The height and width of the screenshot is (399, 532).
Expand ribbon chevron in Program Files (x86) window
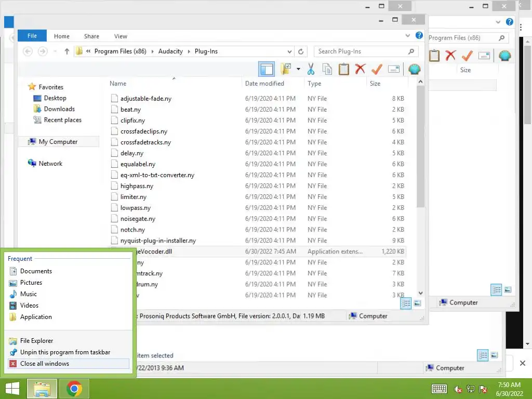click(x=498, y=22)
